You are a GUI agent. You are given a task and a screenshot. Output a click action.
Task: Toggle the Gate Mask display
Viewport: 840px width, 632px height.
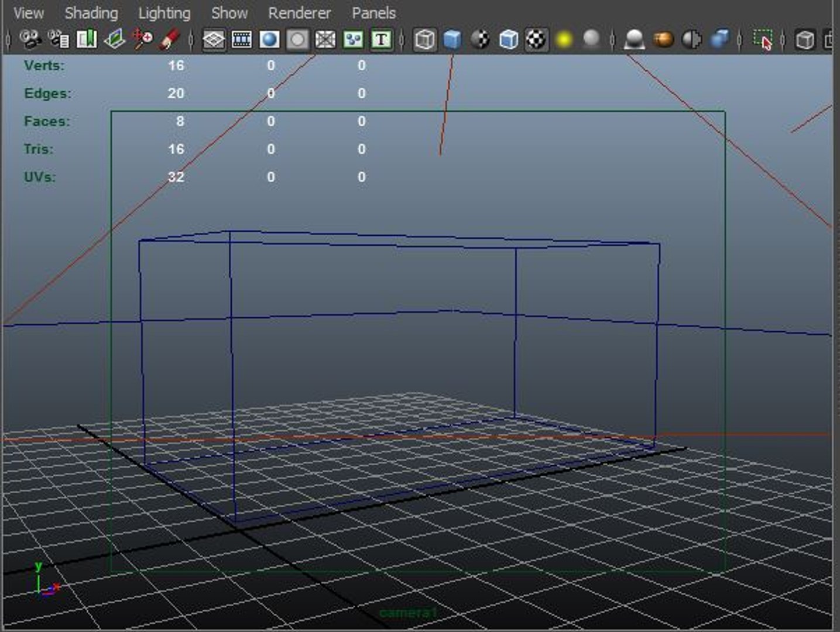tap(297, 40)
